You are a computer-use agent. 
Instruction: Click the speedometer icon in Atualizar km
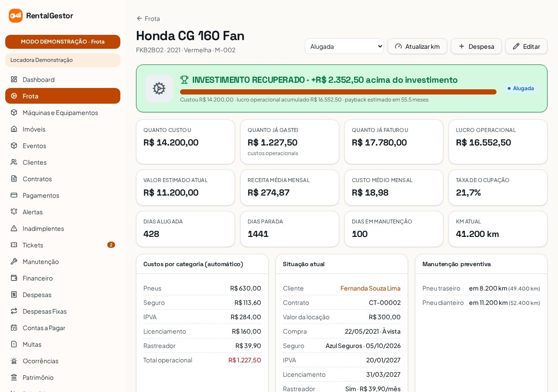(x=398, y=46)
